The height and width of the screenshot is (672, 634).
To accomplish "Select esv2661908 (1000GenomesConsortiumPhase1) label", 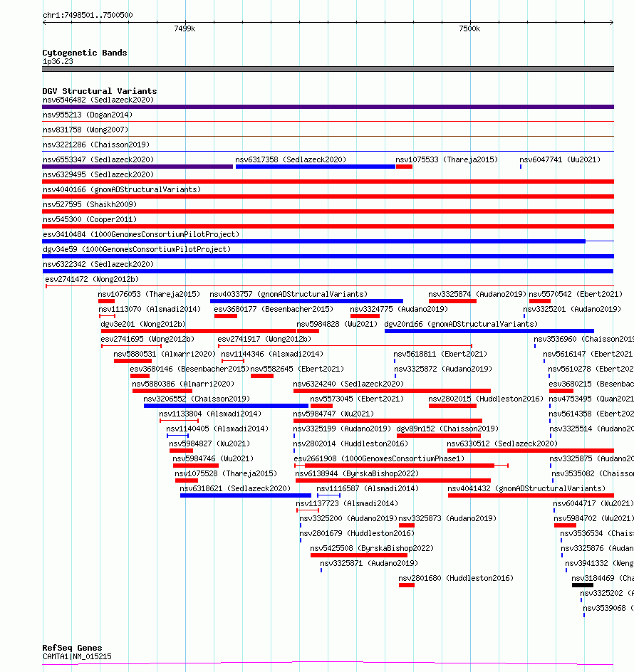I will pyautogui.click(x=379, y=459).
